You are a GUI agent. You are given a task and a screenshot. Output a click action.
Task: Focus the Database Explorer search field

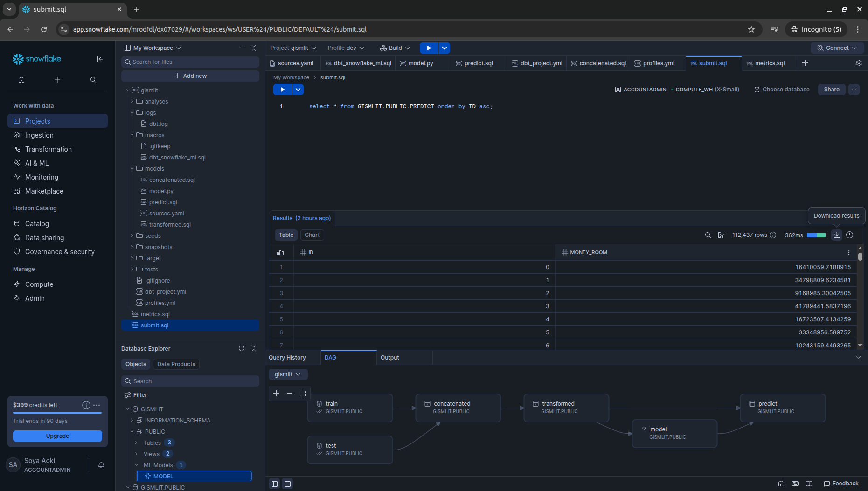click(x=190, y=381)
